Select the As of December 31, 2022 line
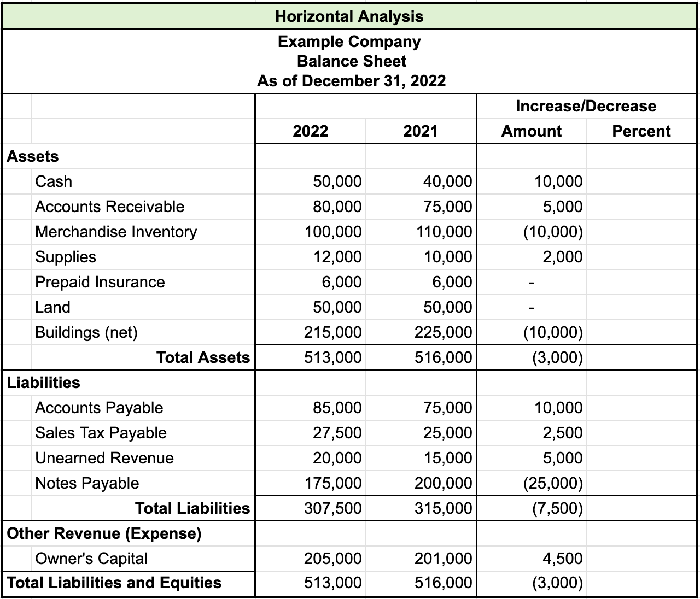The height and width of the screenshot is (599, 700). (x=352, y=81)
